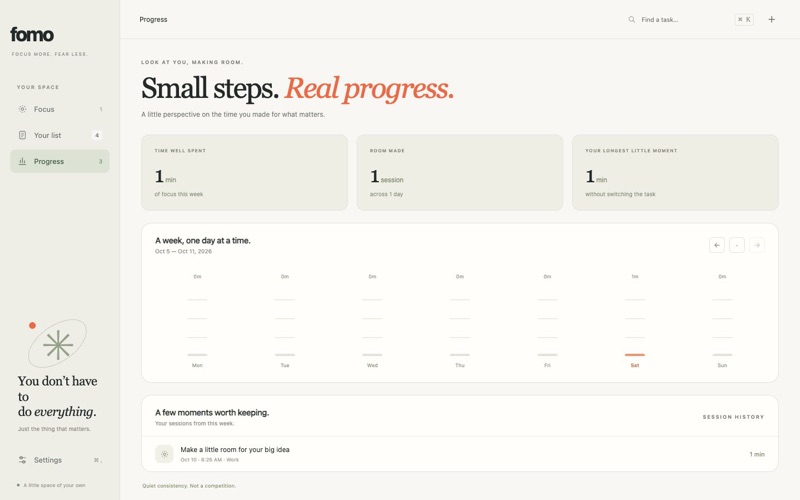Click the Settings sliders icon

pos(22,460)
